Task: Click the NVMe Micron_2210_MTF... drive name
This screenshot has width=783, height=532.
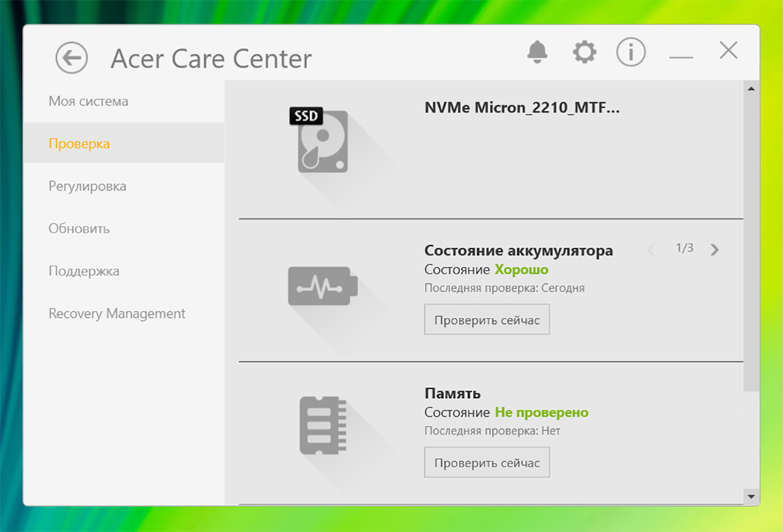Action: tap(522, 107)
